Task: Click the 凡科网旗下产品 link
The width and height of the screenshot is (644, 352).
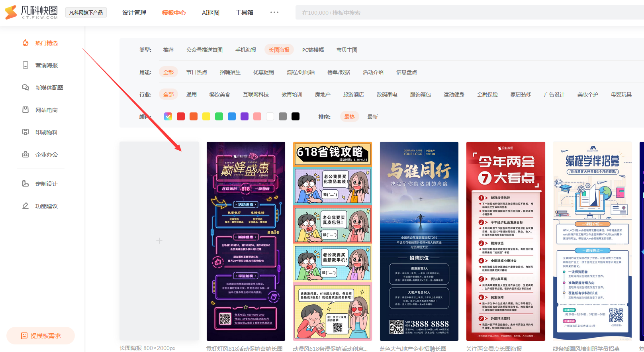Action: coord(86,13)
